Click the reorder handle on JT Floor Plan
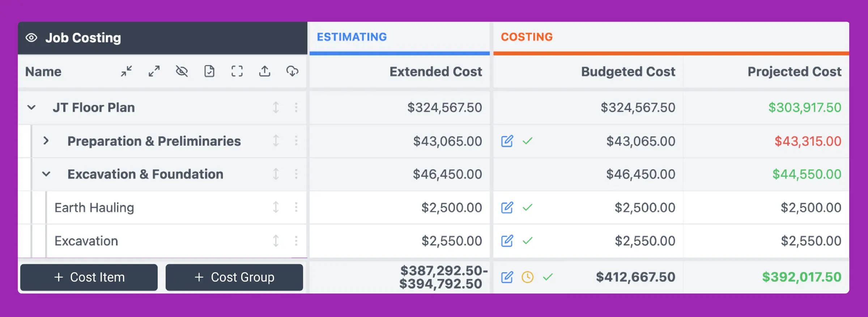868x317 pixels. tap(276, 107)
